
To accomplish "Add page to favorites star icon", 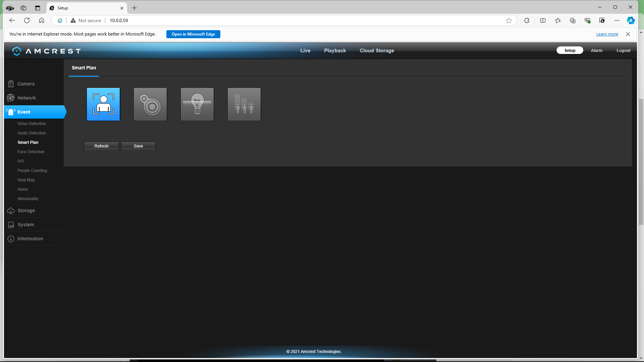I will (509, 20).
